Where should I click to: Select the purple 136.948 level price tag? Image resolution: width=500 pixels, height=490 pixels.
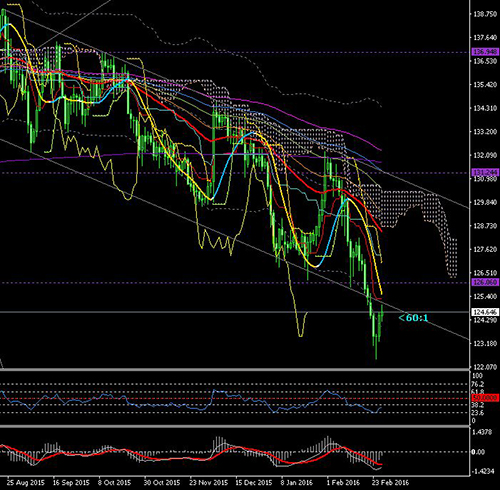pos(485,52)
